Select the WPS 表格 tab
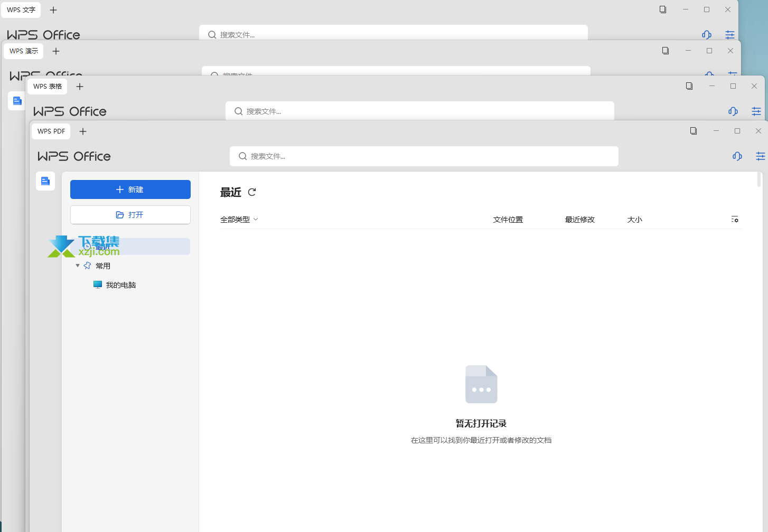This screenshot has width=768, height=532. pyautogui.click(x=48, y=87)
